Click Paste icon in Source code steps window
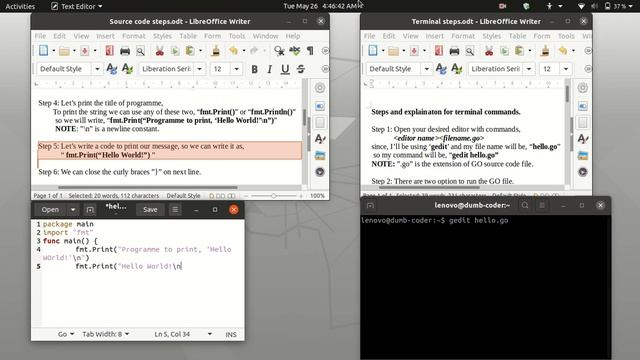The width and height of the screenshot is (640, 360). (190, 51)
